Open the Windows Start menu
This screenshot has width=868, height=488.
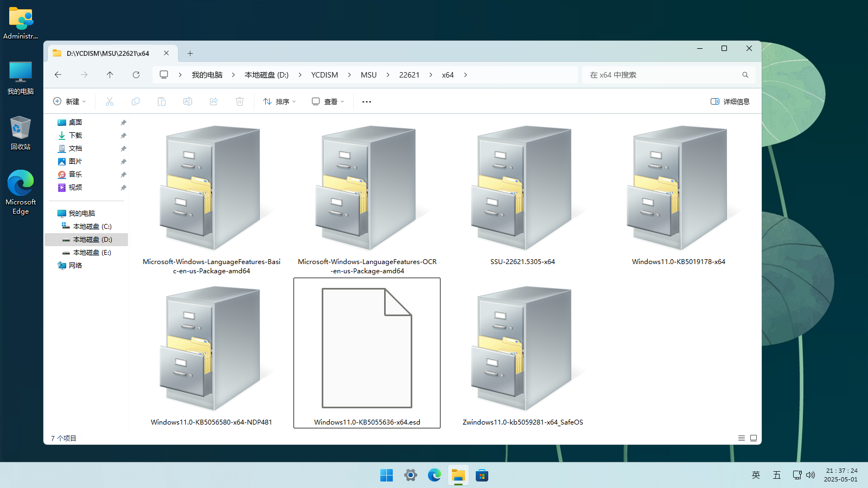387,476
